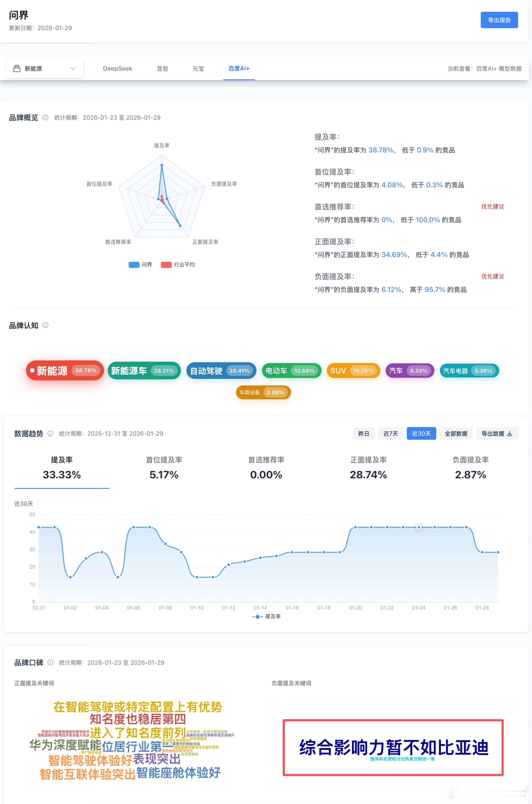Expand the 新能源 category dropdown chevron
Viewport: 532px width, 804px height.
pyautogui.click(x=73, y=68)
